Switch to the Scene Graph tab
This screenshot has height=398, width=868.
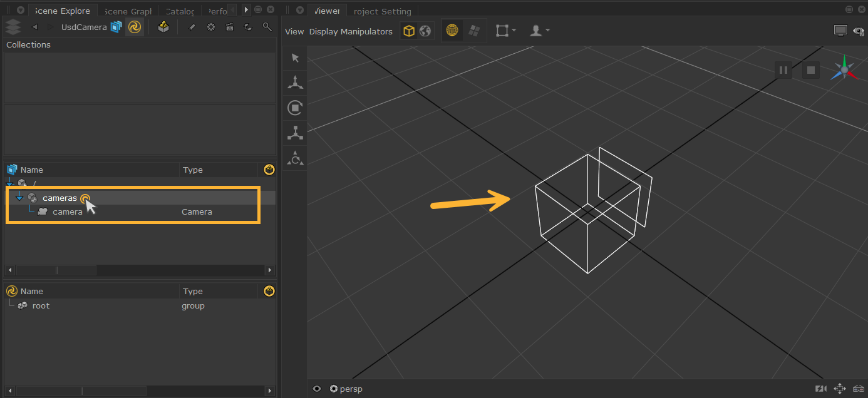(x=128, y=11)
